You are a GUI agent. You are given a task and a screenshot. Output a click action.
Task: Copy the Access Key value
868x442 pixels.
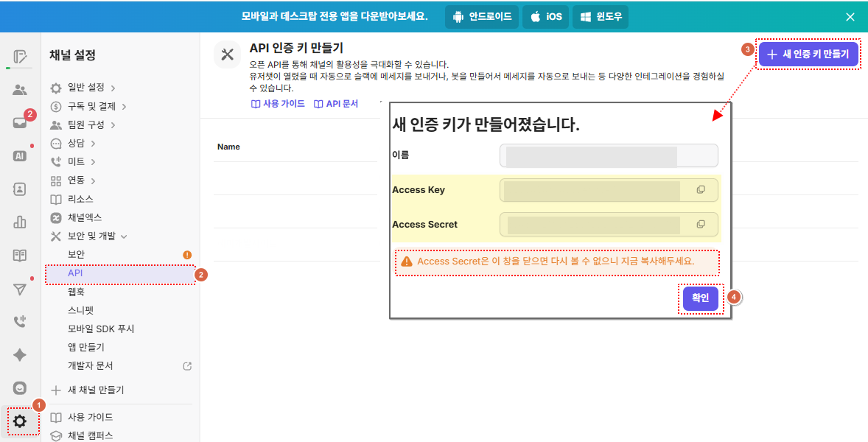701,190
